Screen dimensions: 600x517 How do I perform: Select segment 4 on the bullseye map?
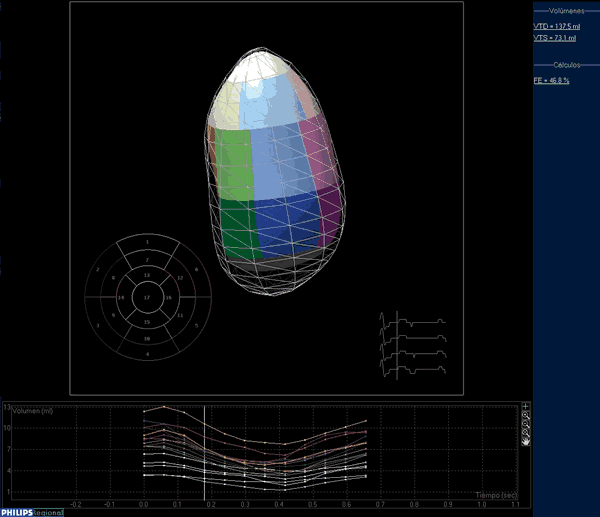coord(148,354)
